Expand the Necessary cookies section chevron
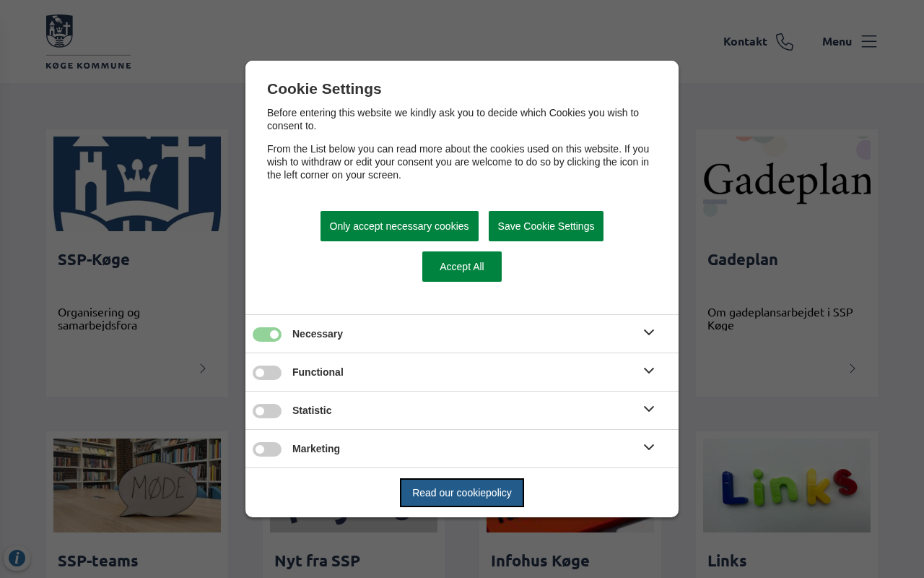The height and width of the screenshot is (578, 924). tap(649, 332)
